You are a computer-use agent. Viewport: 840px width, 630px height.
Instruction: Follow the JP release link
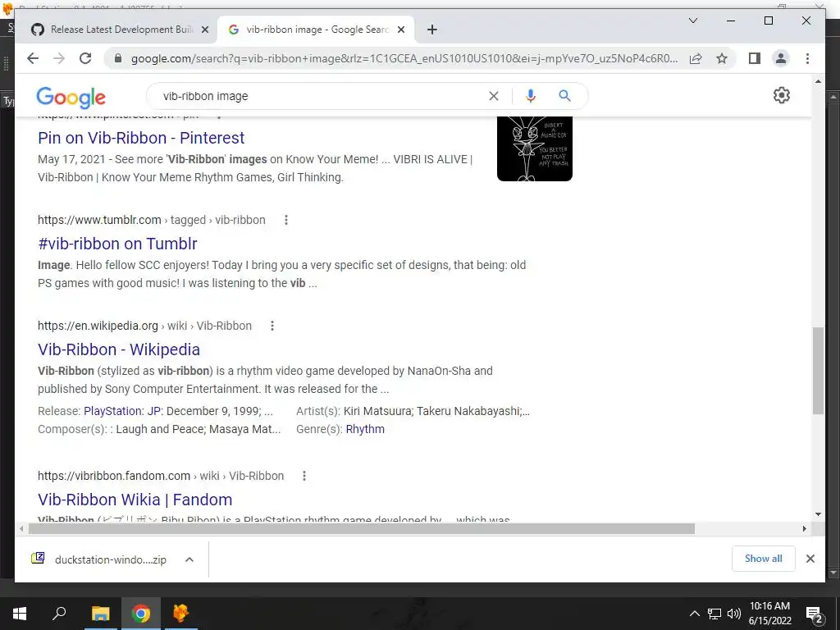coord(153,411)
